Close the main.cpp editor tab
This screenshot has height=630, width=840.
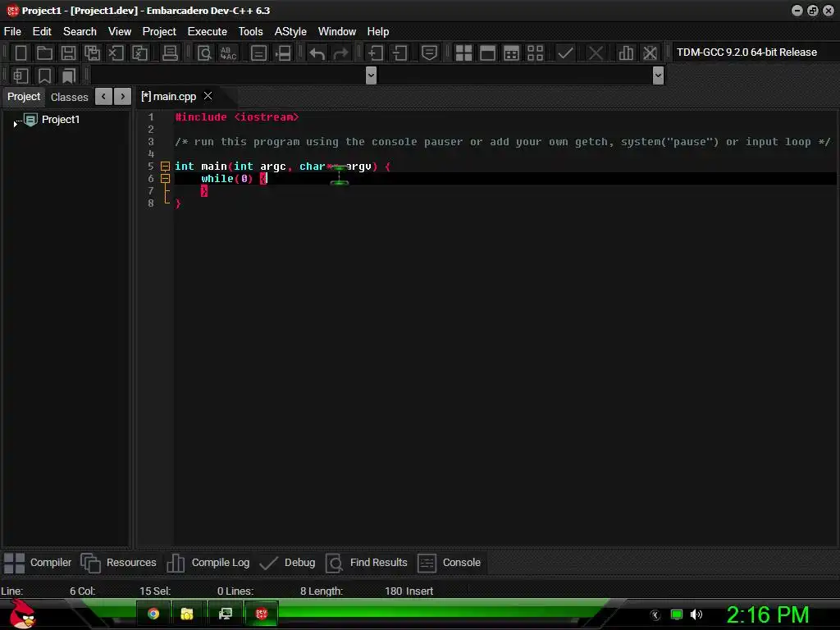[x=208, y=96]
